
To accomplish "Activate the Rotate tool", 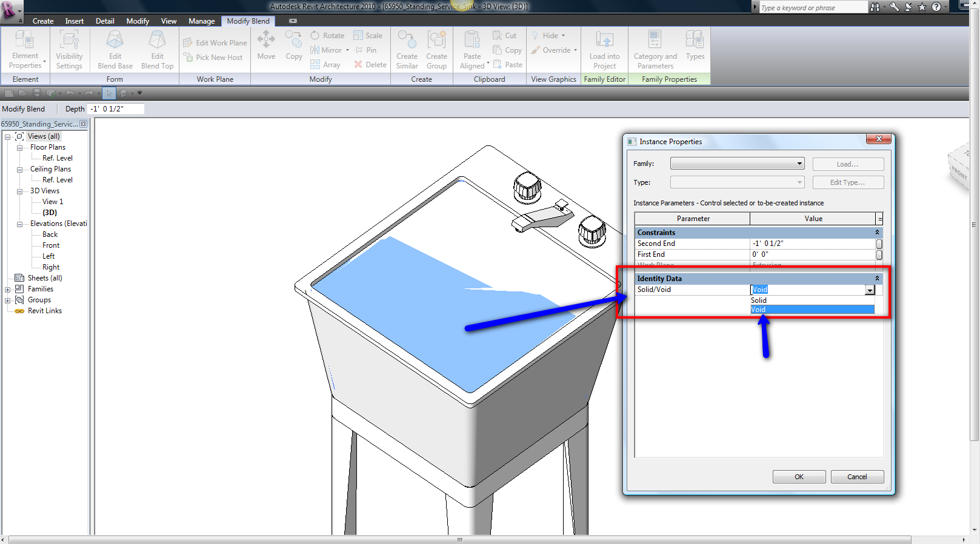I will (327, 36).
